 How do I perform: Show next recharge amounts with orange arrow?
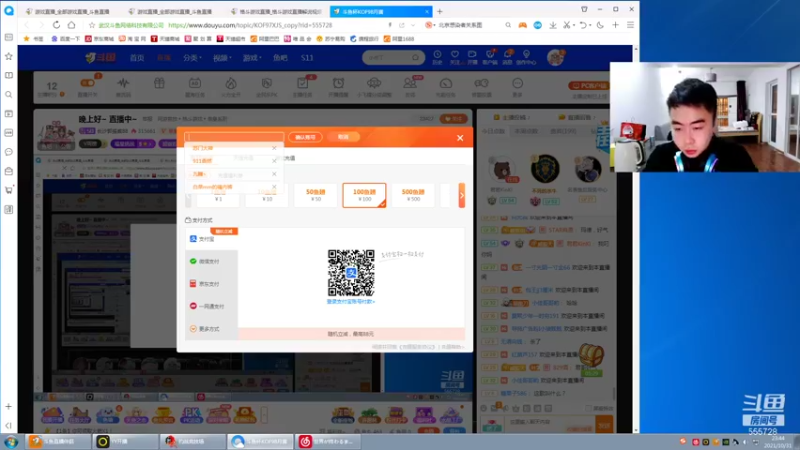click(x=462, y=195)
